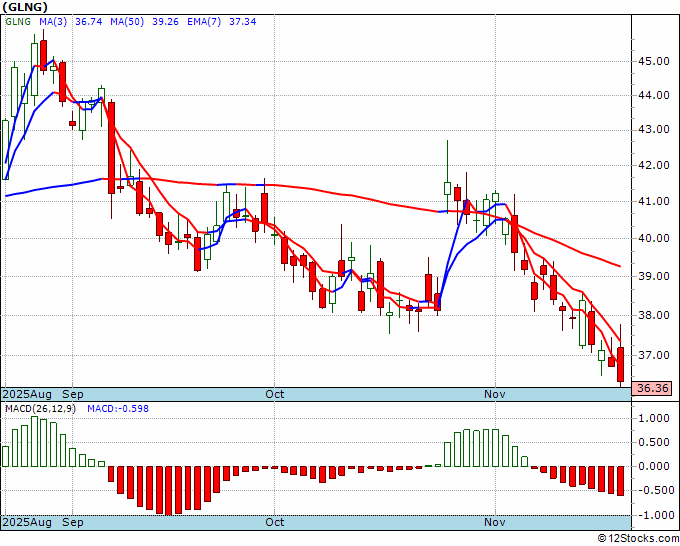Click the MA(3) legend label
680x546 pixels.
coord(53,22)
